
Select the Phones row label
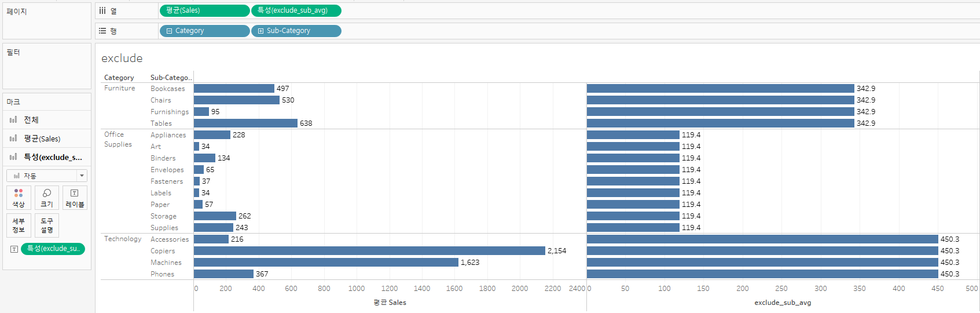(x=162, y=274)
